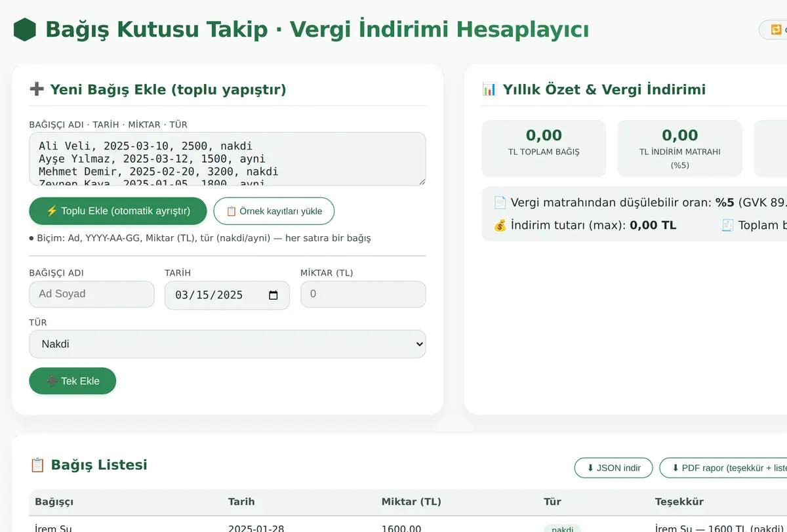Viewport: 787px width, 532px height.
Task: Click the 'Tür' column header in table
Action: point(552,502)
